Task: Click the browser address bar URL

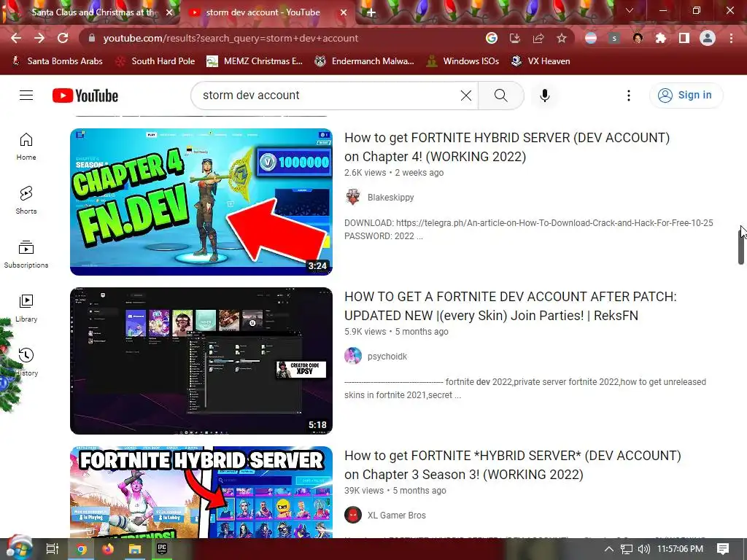Action: (231, 38)
